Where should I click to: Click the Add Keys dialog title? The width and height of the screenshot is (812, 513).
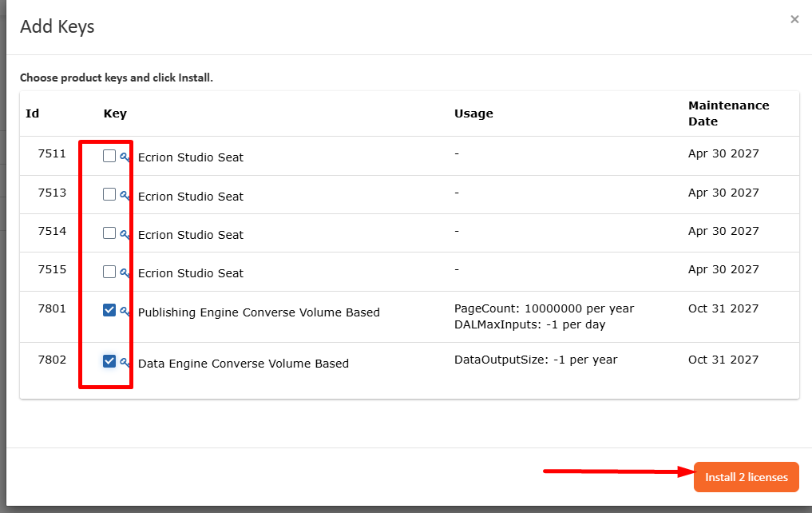coord(57,26)
